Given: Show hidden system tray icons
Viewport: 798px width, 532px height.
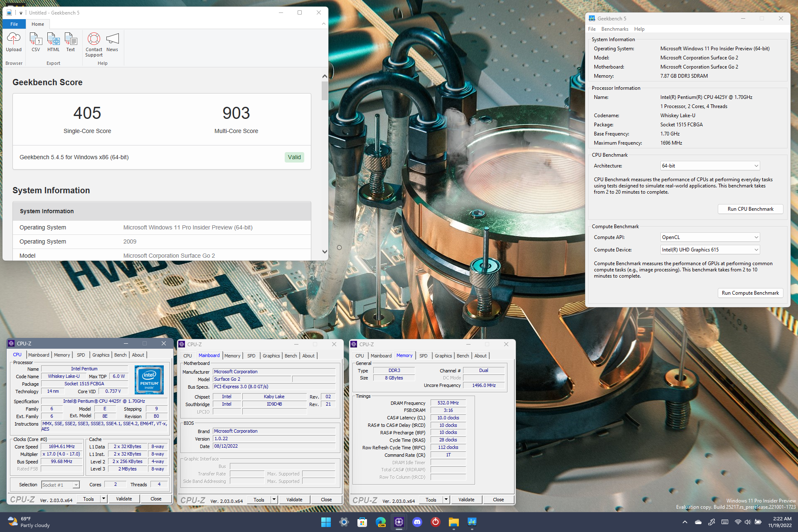Looking at the screenshot, I should click(x=685, y=522).
